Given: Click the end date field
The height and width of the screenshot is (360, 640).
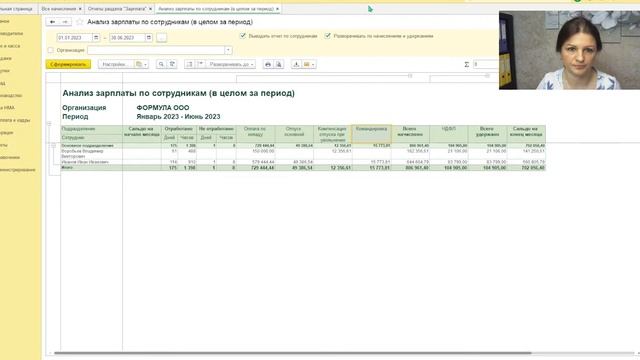Looking at the screenshot, I should (127, 38).
